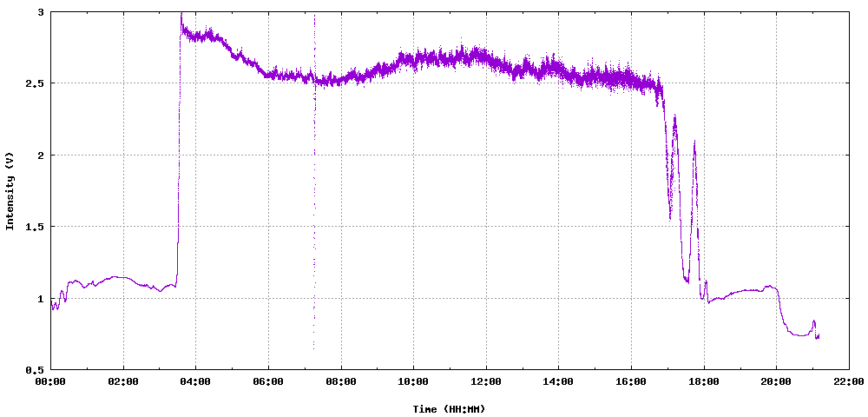Image resolution: width=868 pixels, height=417 pixels.
Task: Click the 3 intensity axis value
Action: (x=42, y=11)
